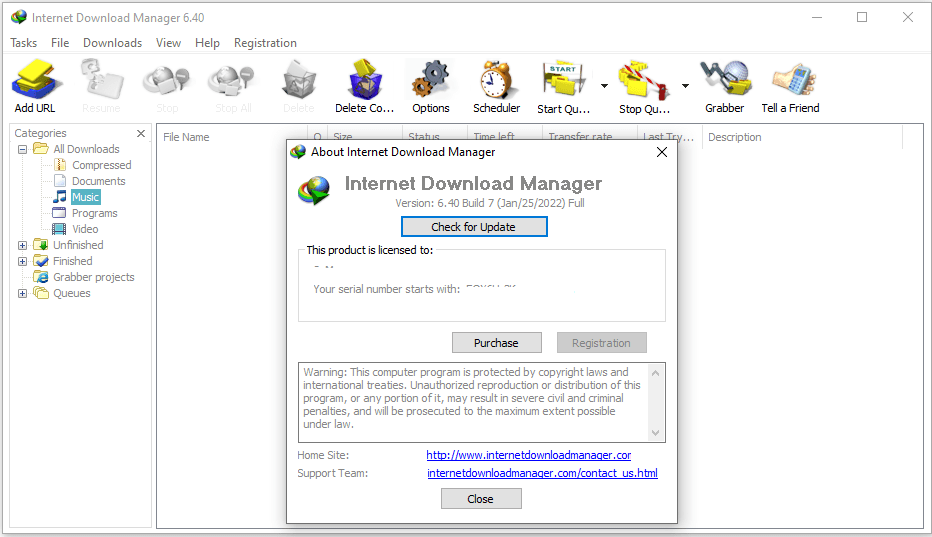Click the greyed Delete toolbar icon
Image resolution: width=932 pixels, height=537 pixels.
coord(298,79)
